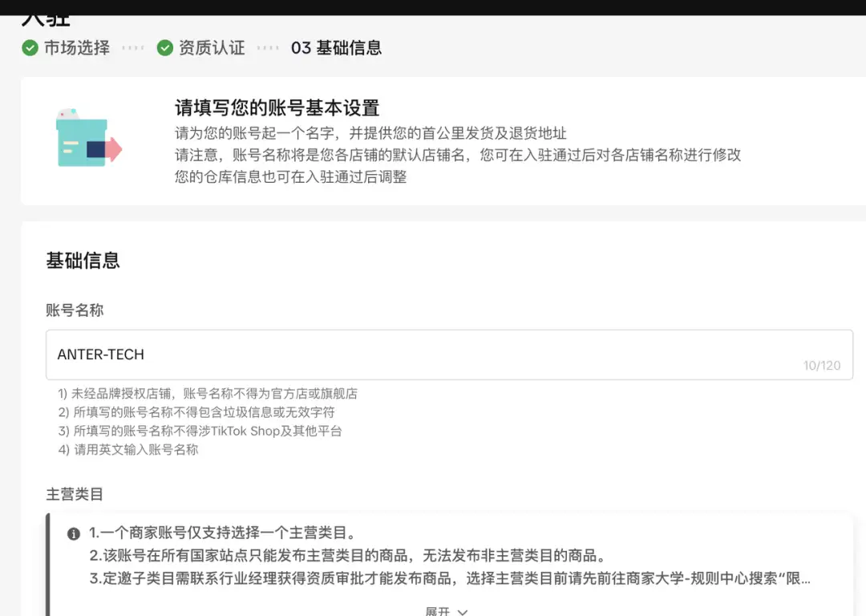
Task: Click the 主营类目 section label
Action: tap(75, 494)
